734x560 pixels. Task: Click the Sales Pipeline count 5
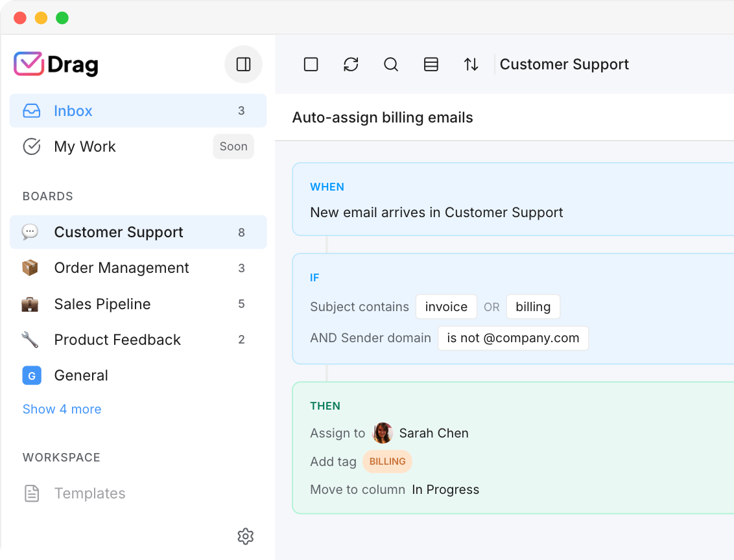241,303
